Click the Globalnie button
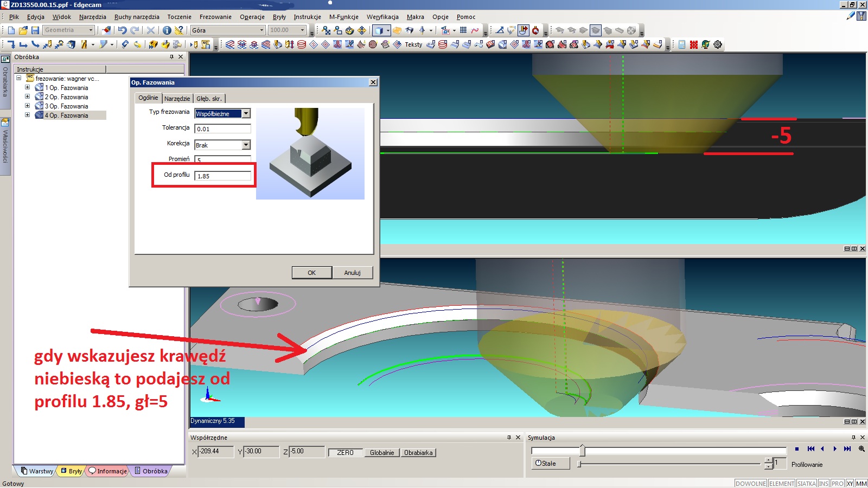The height and width of the screenshot is (488, 868). click(x=382, y=452)
